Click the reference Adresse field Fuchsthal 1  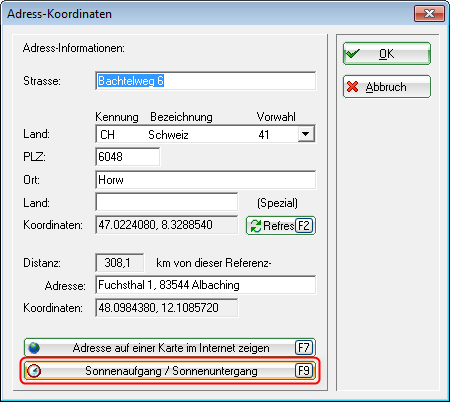pos(205,285)
